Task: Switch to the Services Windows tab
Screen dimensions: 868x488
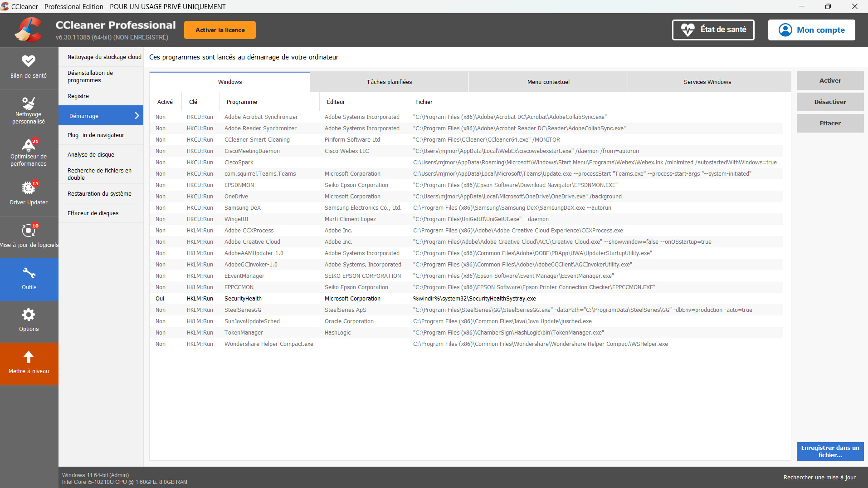Action: (707, 82)
